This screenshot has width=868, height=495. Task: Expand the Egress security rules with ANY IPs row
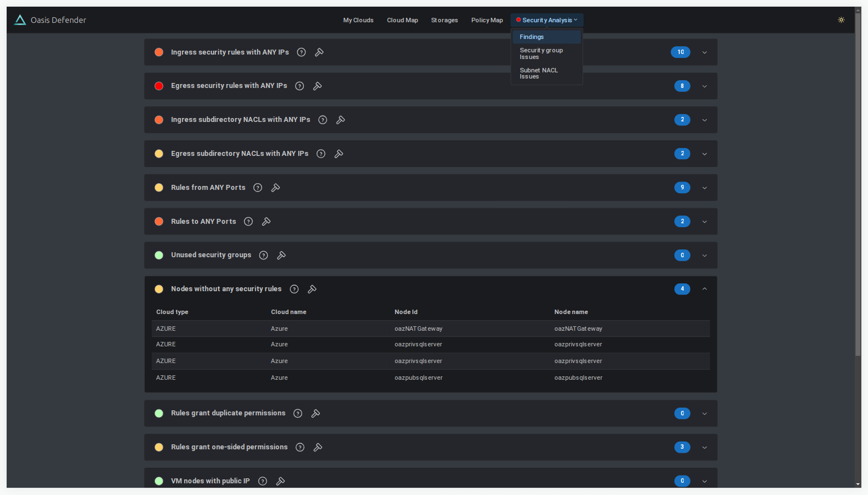(x=704, y=86)
